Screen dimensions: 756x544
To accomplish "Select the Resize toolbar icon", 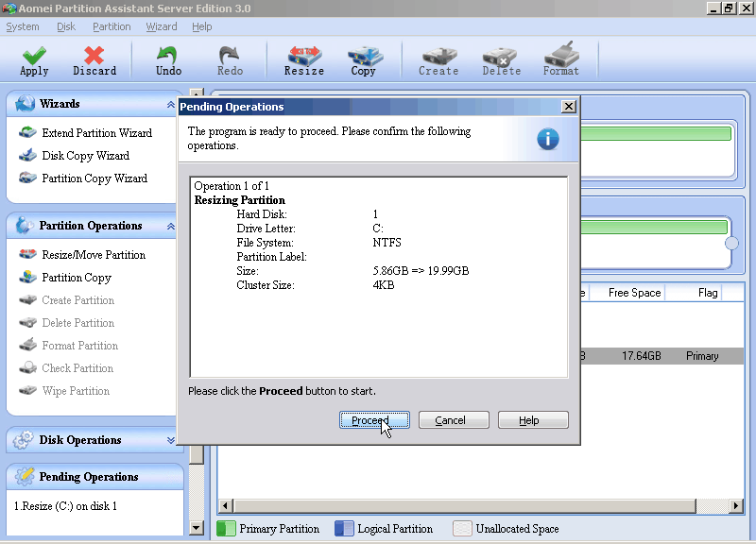I will click(x=304, y=56).
